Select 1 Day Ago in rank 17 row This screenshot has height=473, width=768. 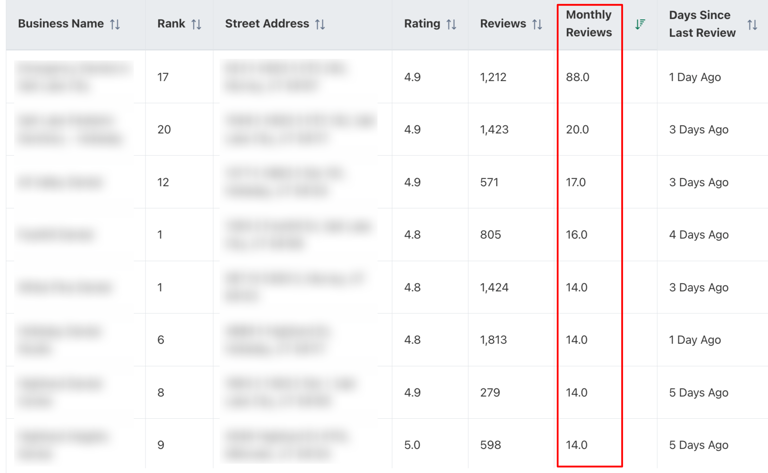click(695, 77)
